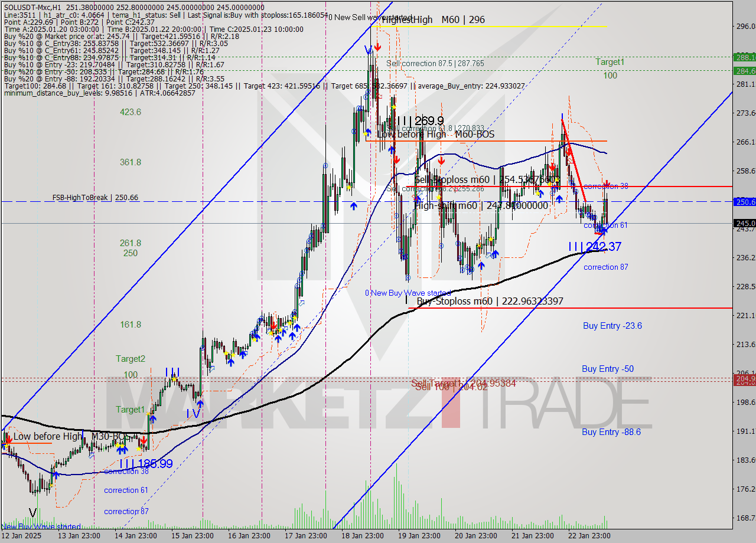
Task: Select 'Low before High M30-BOS' label
Action: tap(71, 436)
